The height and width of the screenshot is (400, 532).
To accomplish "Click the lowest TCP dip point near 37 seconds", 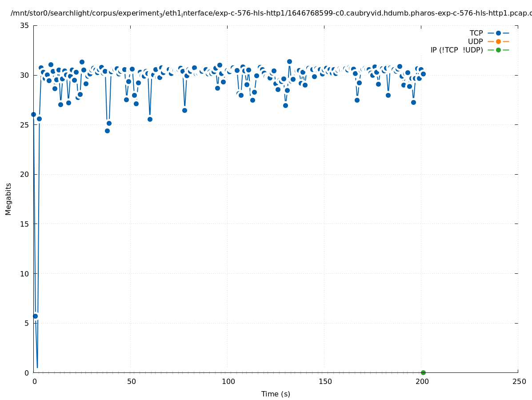I will (107, 131).
